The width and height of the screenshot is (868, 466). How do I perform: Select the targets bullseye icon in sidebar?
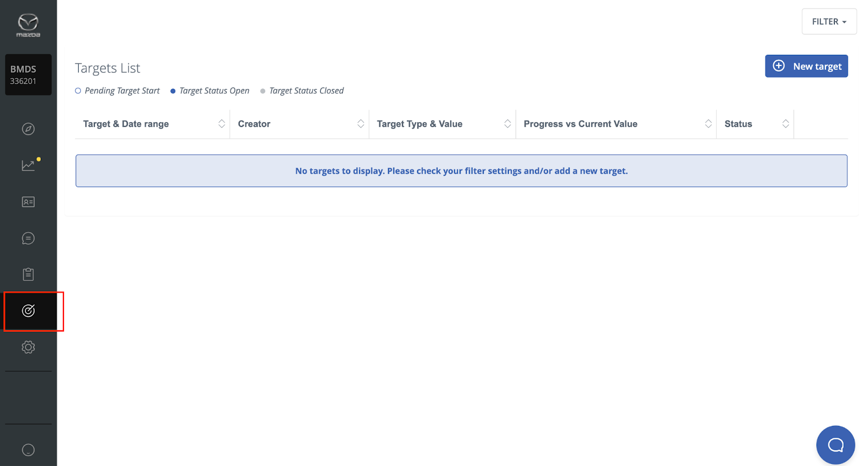point(28,311)
